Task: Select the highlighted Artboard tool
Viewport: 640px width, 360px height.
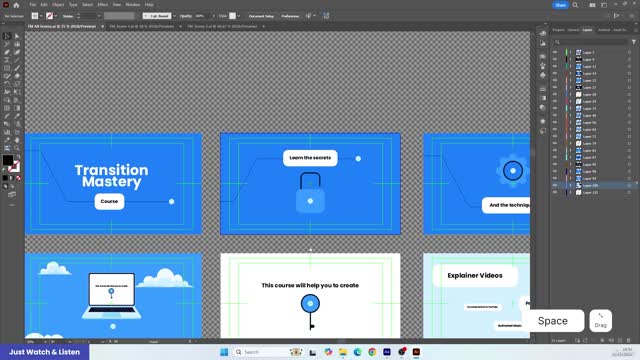Action: click(7, 148)
